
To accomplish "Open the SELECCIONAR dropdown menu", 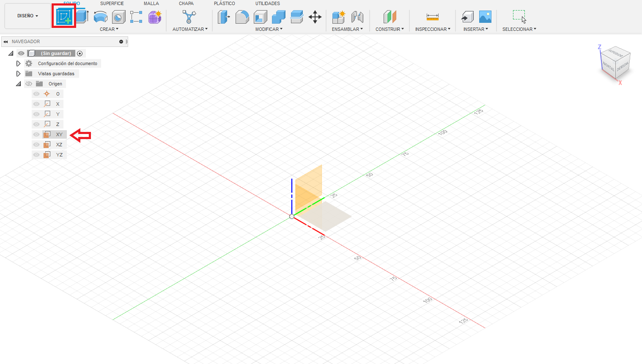I will tap(519, 29).
